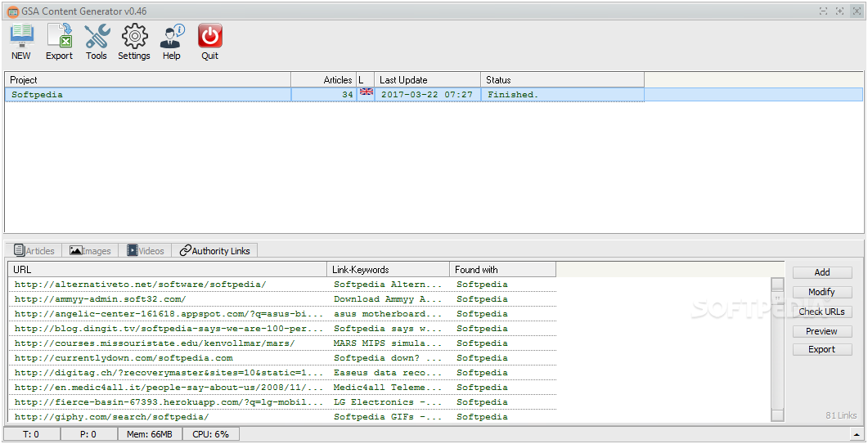The height and width of the screenshot is (444, 868).
Task: Select the courses.missouristate.edu URL row
Action: click(x=282, y=343)
